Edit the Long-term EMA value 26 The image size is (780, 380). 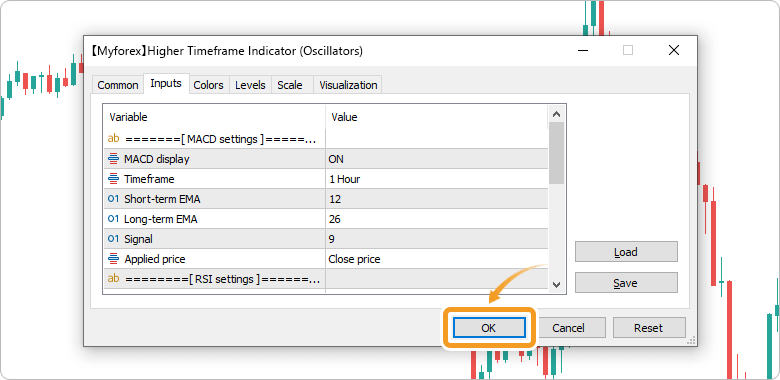coord(437,219)
